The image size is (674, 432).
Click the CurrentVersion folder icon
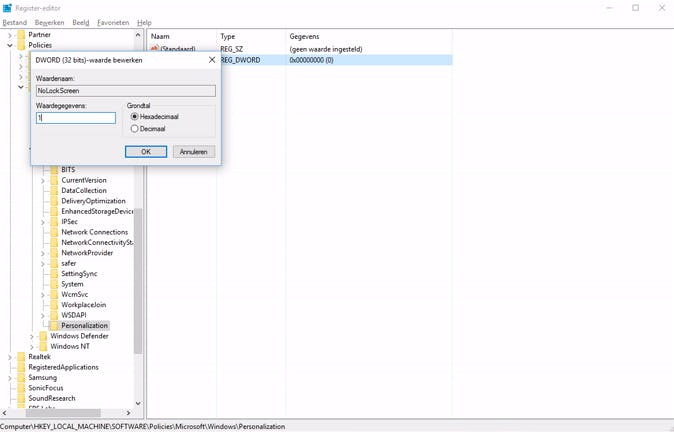[x=54, y=180]
